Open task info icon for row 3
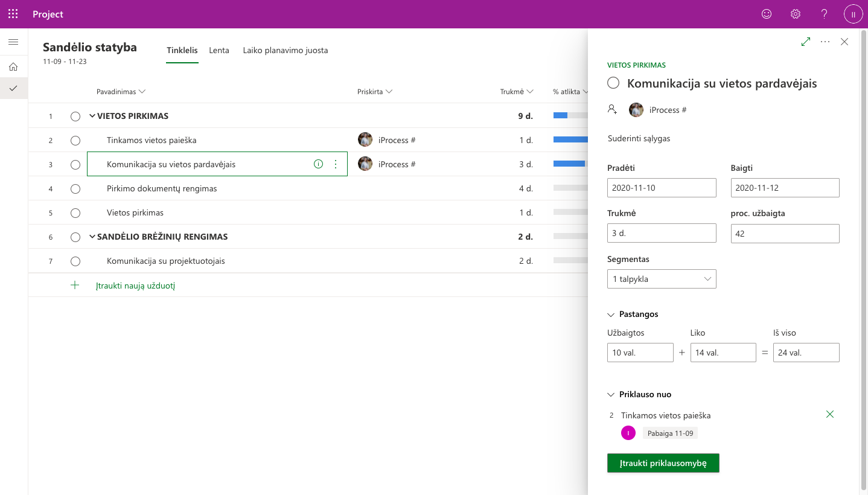 tap(318, 164)
